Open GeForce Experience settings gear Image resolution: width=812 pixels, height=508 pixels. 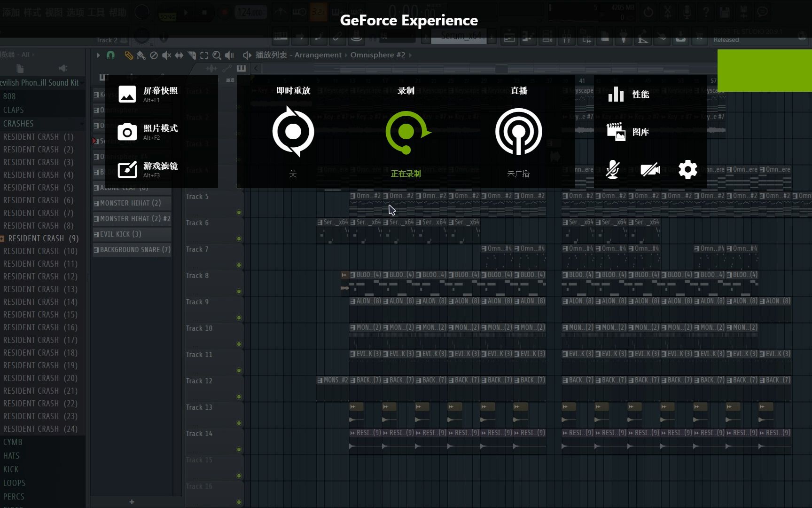click(x=687, y=169)
